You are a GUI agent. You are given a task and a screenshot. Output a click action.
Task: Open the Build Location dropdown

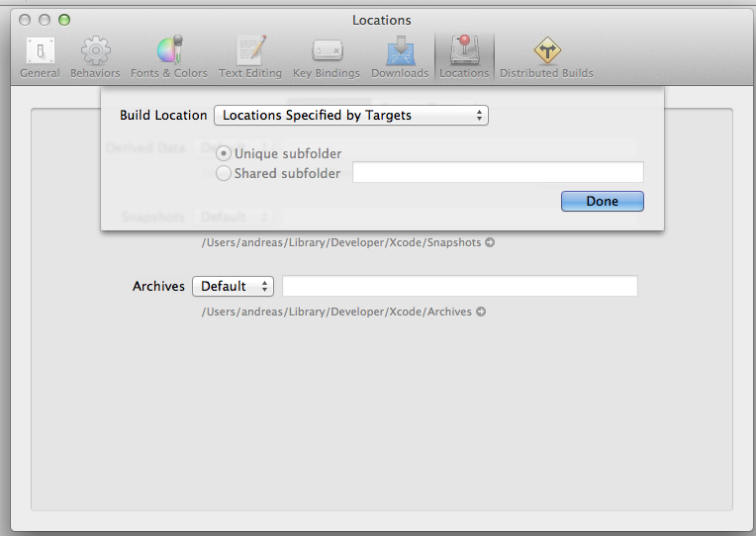tap(351, 115)
